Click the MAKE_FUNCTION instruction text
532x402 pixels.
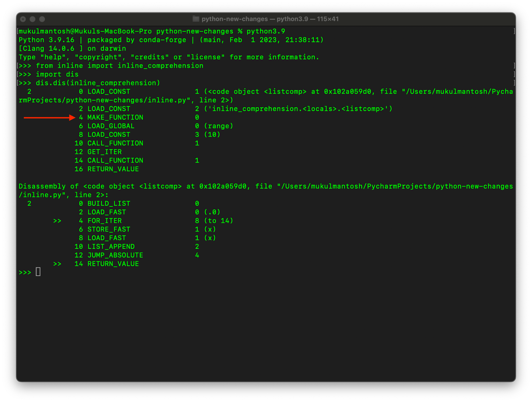115,117
